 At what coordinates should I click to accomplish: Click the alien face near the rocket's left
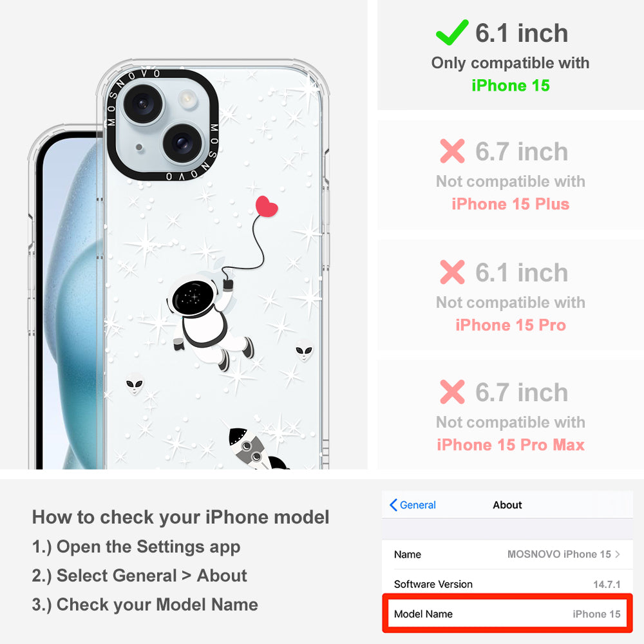click(135, 384)
